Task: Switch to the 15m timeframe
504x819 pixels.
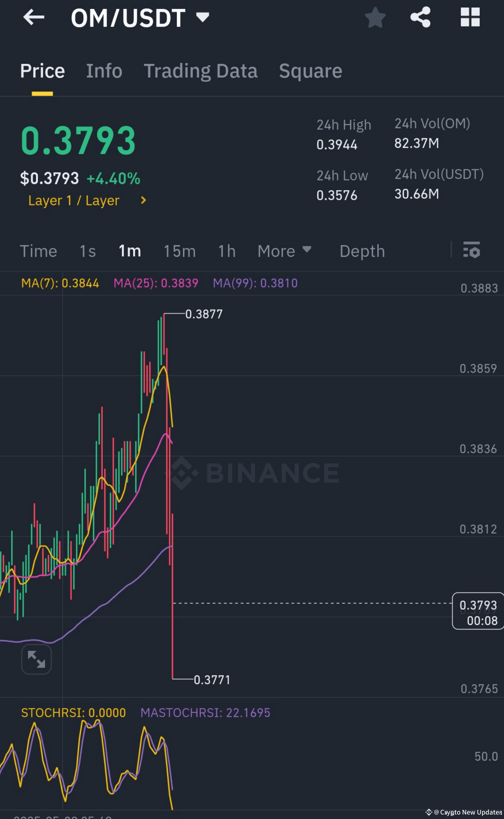Action: click(x=179, y=251)
